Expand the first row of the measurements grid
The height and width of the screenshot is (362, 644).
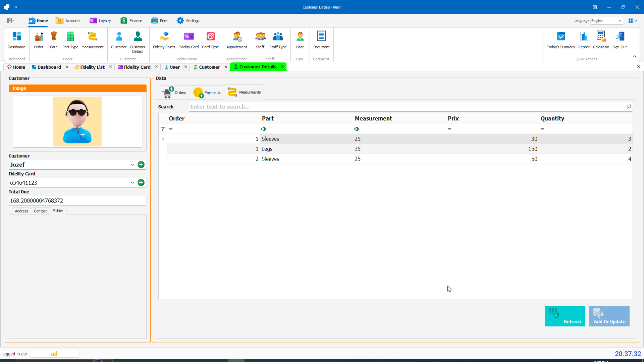163,139
